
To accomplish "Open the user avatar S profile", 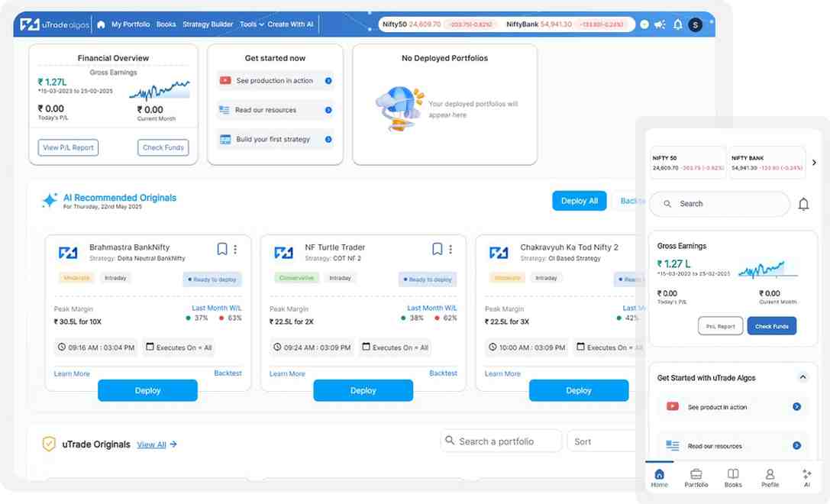I will point(695,24).
